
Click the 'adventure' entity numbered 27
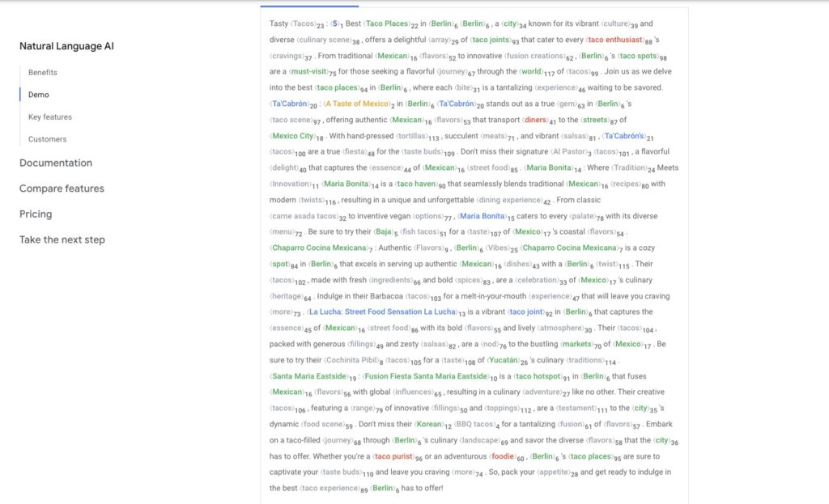coord(542,392)
